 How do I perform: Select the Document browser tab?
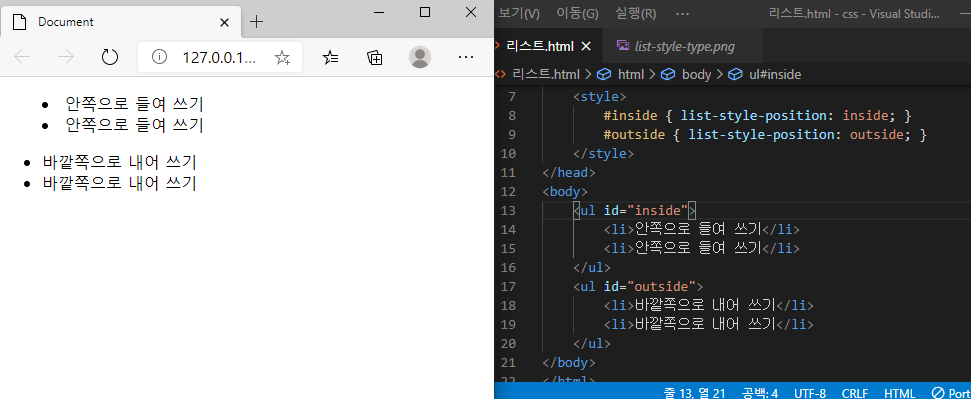point(121,22)
